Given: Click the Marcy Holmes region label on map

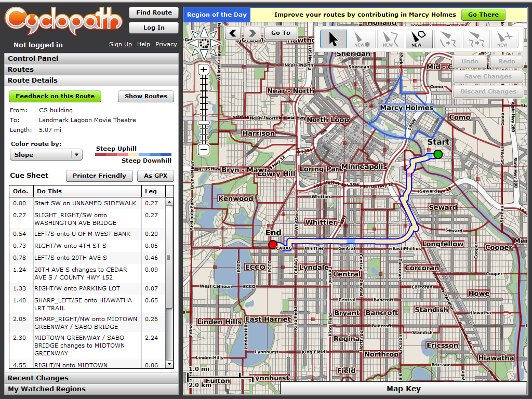Looking at the screenshot, I should point(406,108).
